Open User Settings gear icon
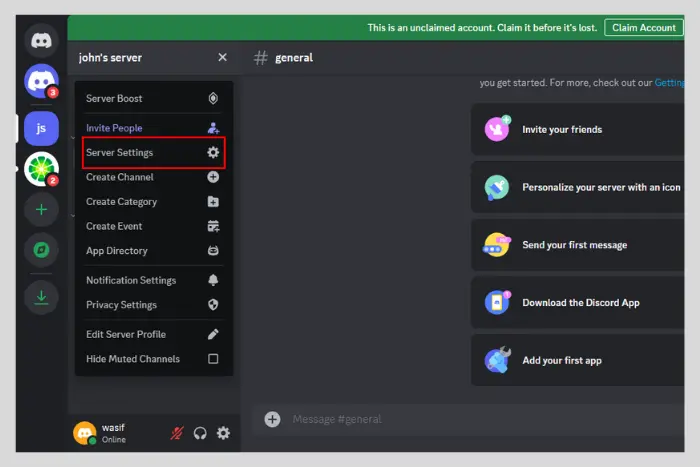 [223, 433]
